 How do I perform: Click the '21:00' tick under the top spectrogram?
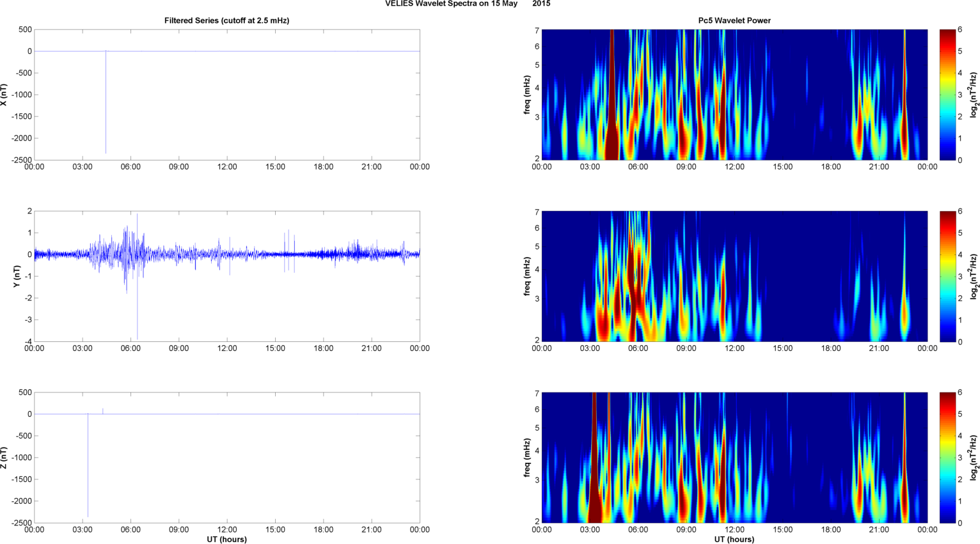[x=879, y=167]
